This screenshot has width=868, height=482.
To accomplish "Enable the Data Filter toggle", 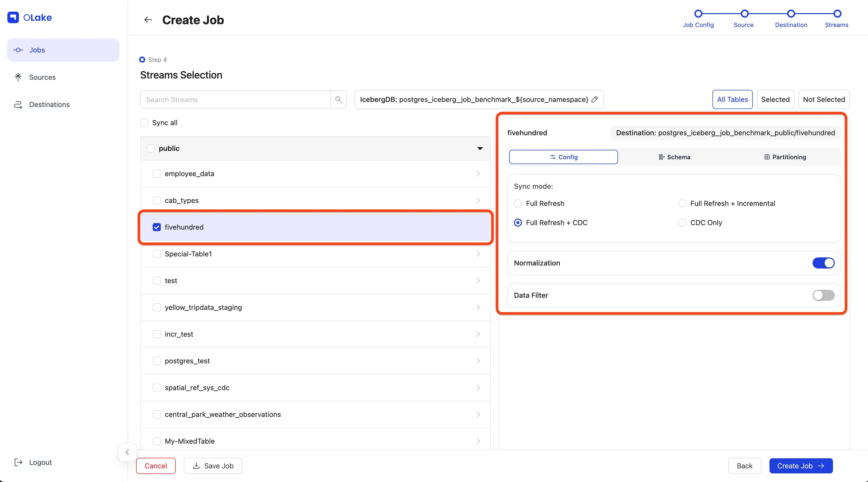I will tap(823, 296).
